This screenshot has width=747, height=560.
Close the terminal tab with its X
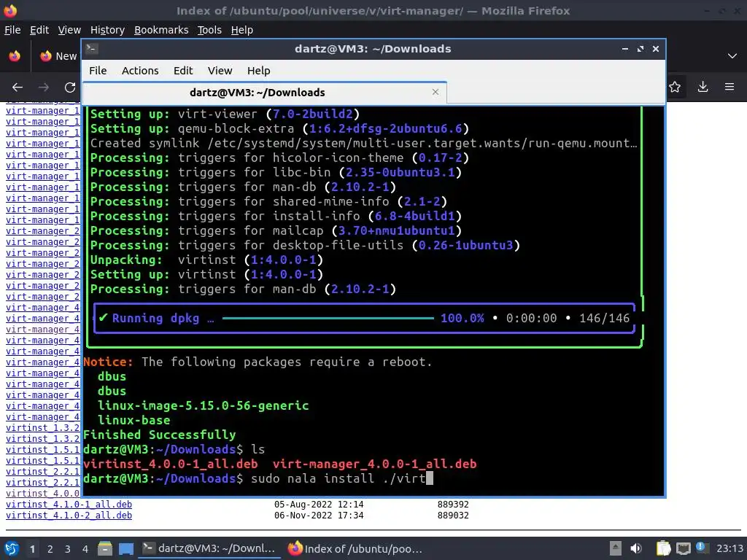click(435, 92)
